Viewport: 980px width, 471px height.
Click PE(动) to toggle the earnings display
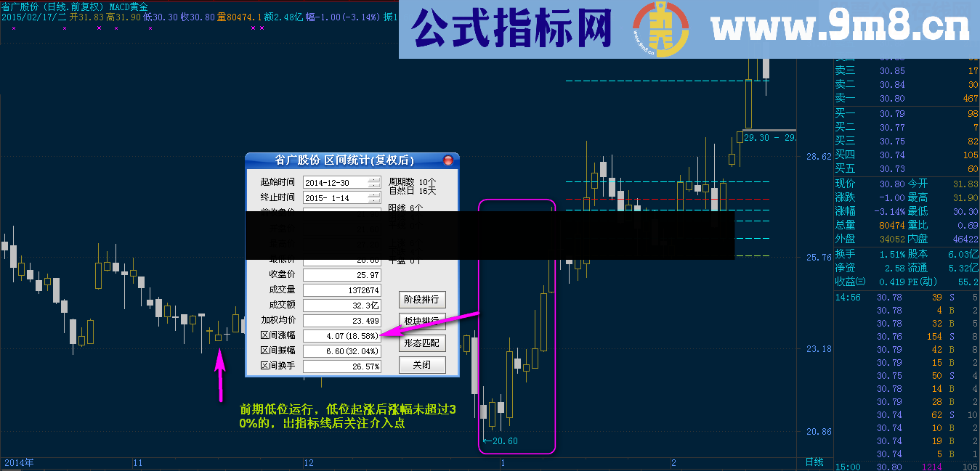coord(922,281)
